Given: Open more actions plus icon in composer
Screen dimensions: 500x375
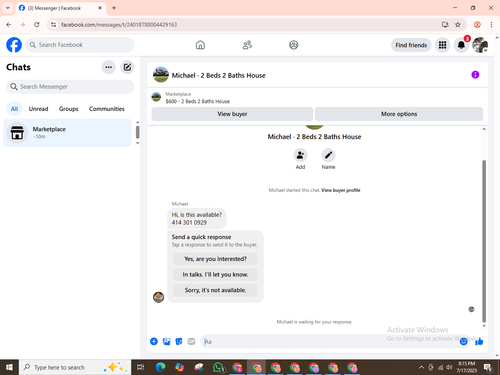Looking at the screenshot, I should [x=154, y=341].
